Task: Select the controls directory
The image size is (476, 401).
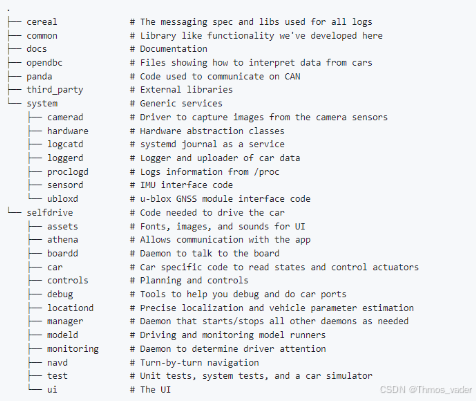Action: point(68,280)
